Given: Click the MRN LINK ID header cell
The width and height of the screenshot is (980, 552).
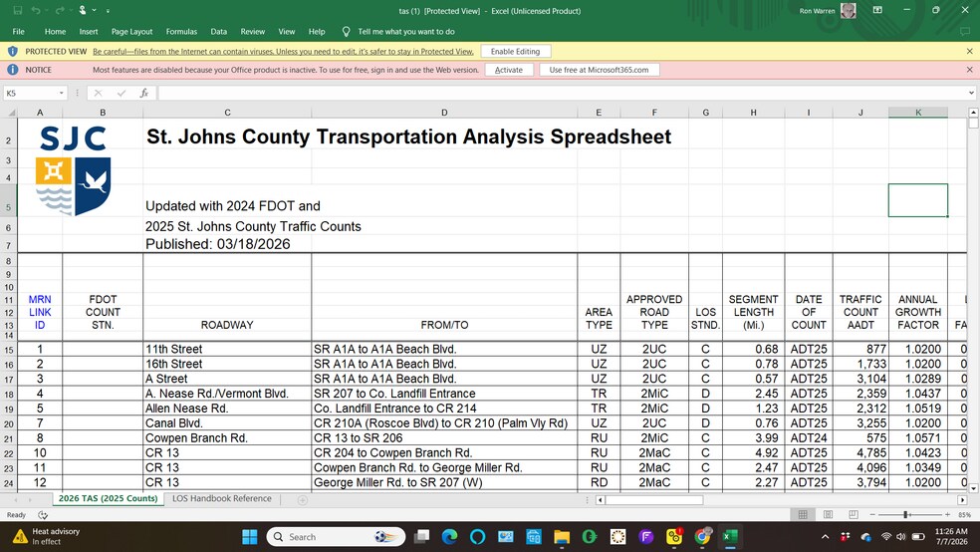Looking at the screenshot, I should click(x=40, y=312).
